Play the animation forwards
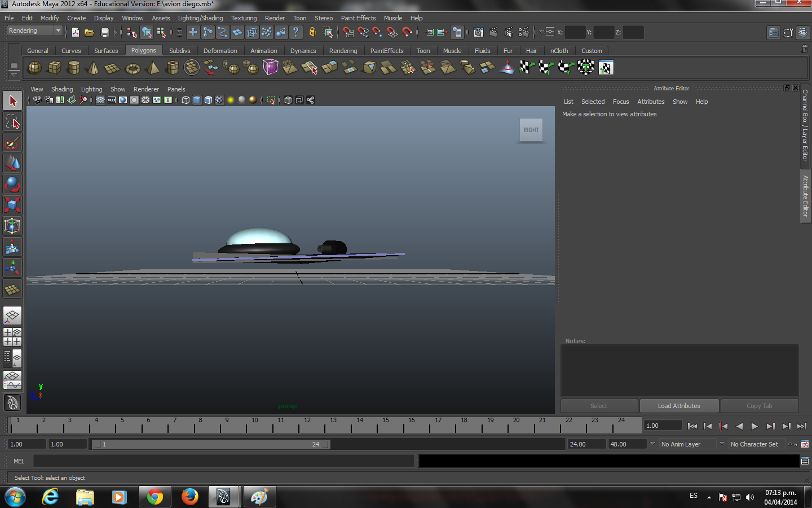812x508 pixels. [754, 426]
